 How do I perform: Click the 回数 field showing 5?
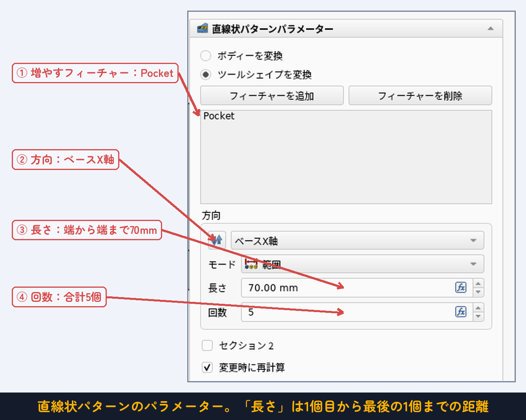click(356, 312)
